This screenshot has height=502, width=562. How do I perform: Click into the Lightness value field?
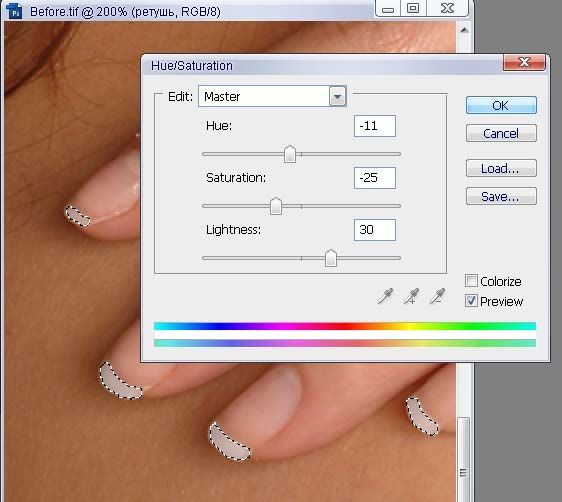[x=375, y=230]
